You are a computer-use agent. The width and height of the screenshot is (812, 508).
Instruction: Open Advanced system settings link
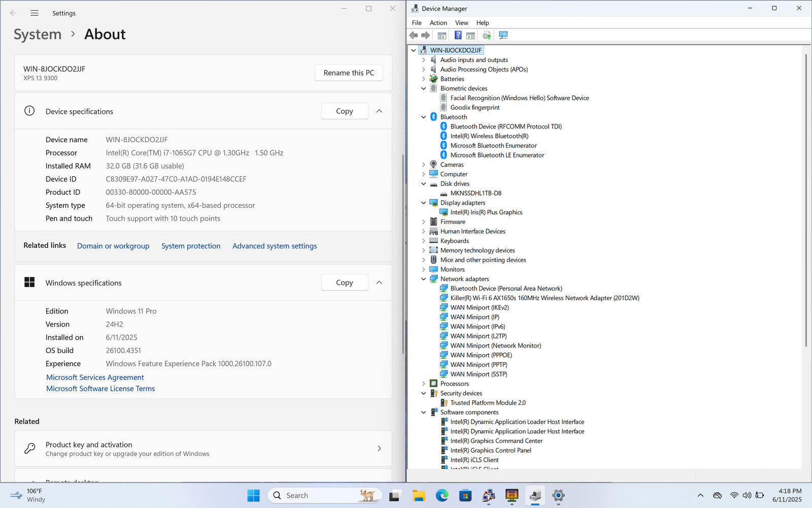coord(275,246)
